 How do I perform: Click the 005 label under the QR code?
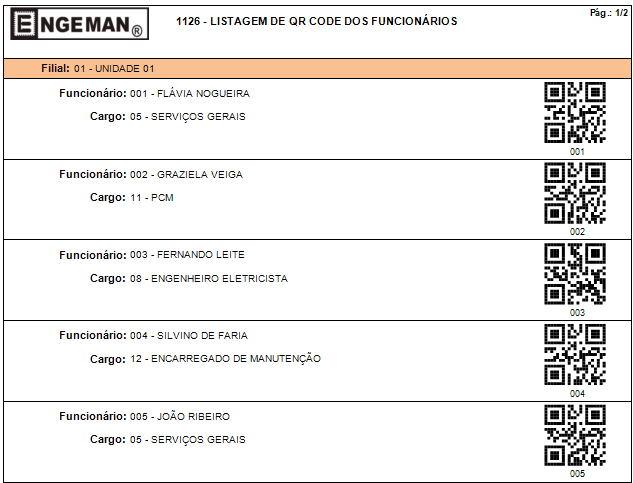[577, 473]
